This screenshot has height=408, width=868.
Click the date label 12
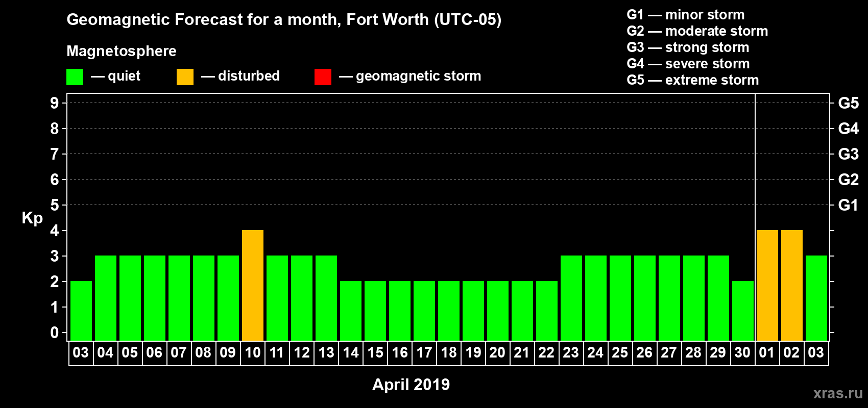click(301, 353)
